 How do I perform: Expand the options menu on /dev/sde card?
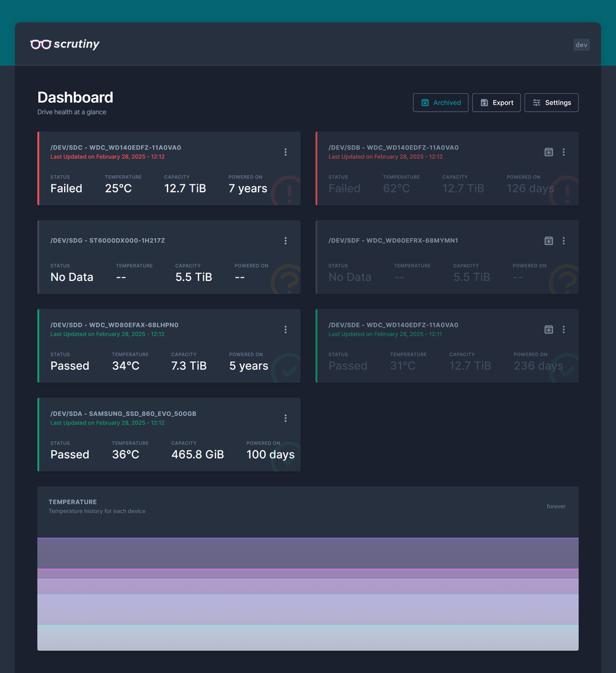point(564,330)
